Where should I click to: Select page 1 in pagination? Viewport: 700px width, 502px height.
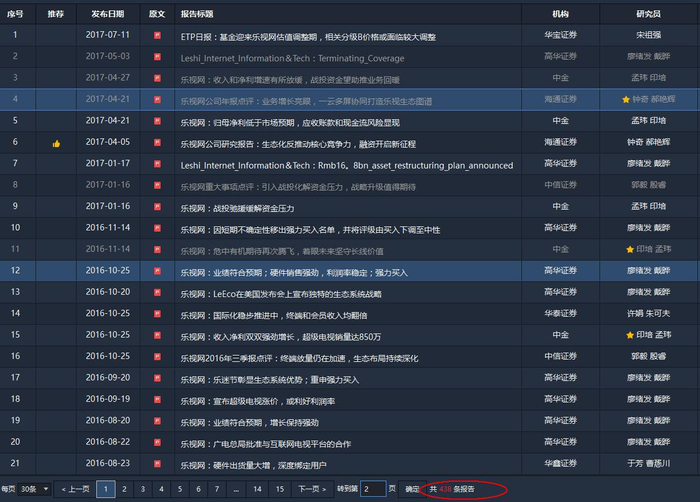[x=106, y=489]
